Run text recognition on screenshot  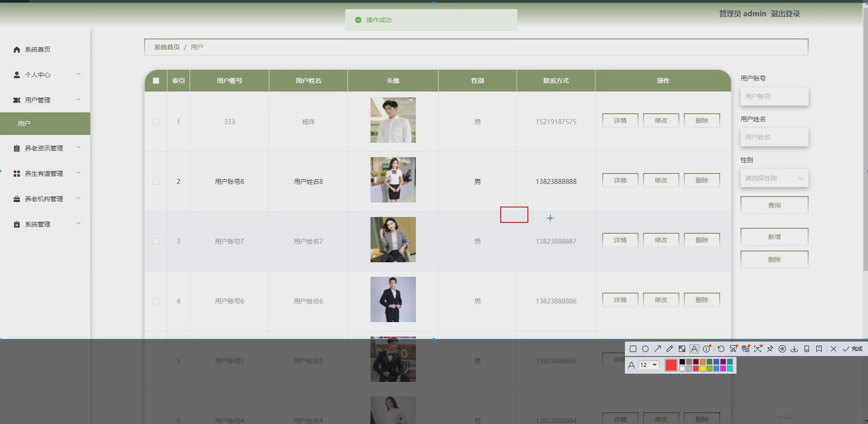click(x=758, y=349)
